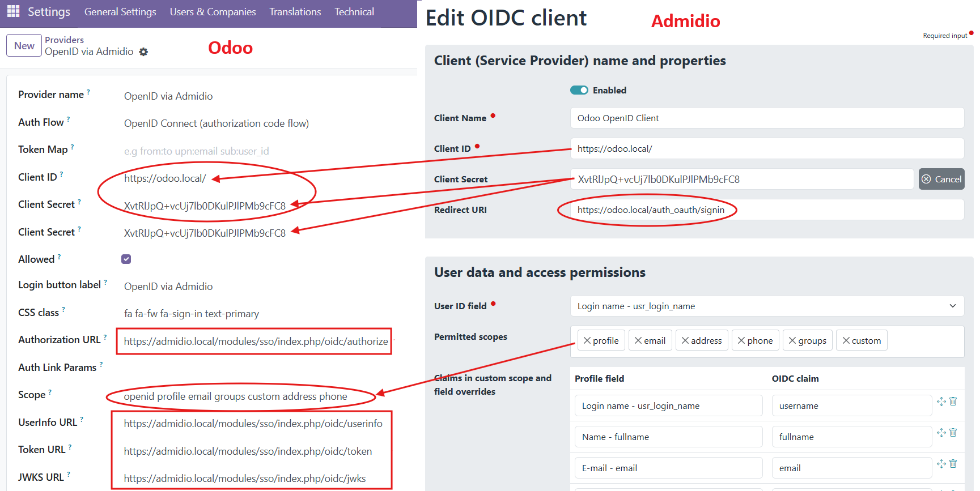Click move icon on fullname claim row
This screenshot has width=980, height=491.
(941, 433)
